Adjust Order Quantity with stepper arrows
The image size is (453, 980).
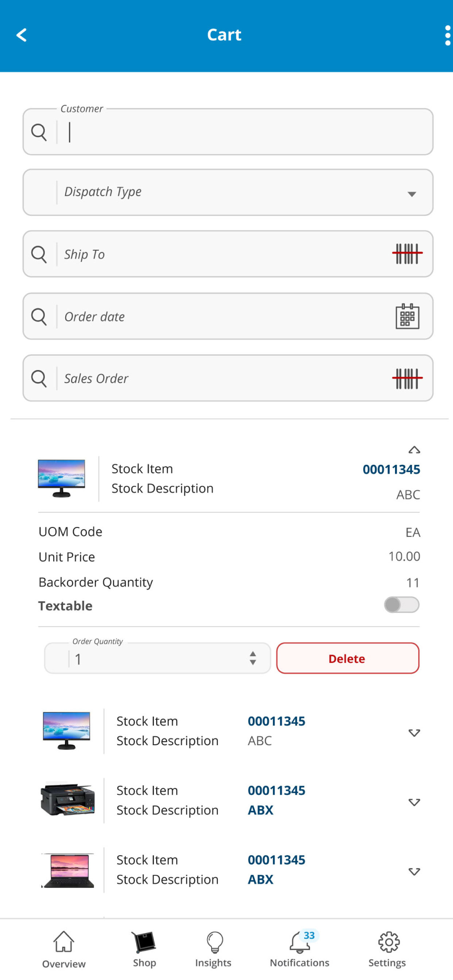point(253,658)
